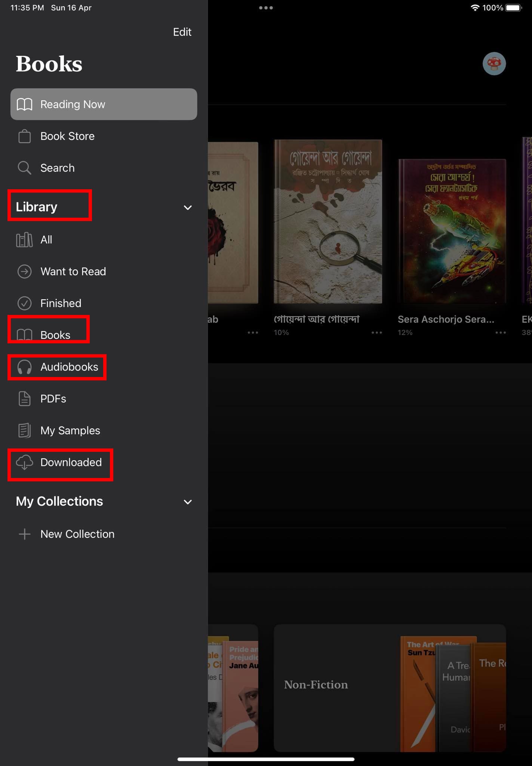
Task: Open the Reading Now section
Action: pyautogui.click(x=104, y=104)
